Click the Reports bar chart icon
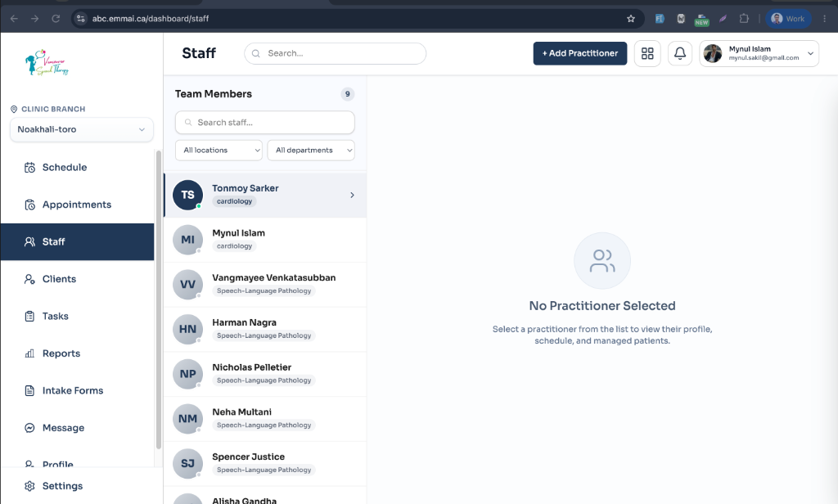Screen dimensions: 838x504 coord(30,353)
